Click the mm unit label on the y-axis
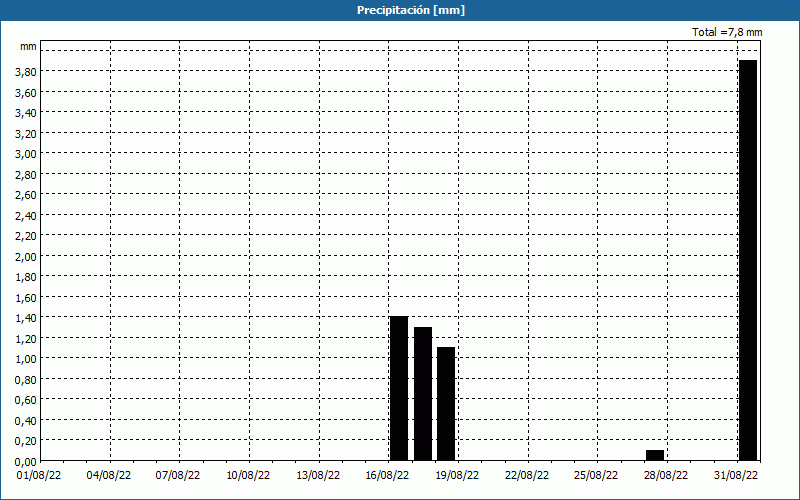Viewport: 800px width, 500px height. [28, 47]
